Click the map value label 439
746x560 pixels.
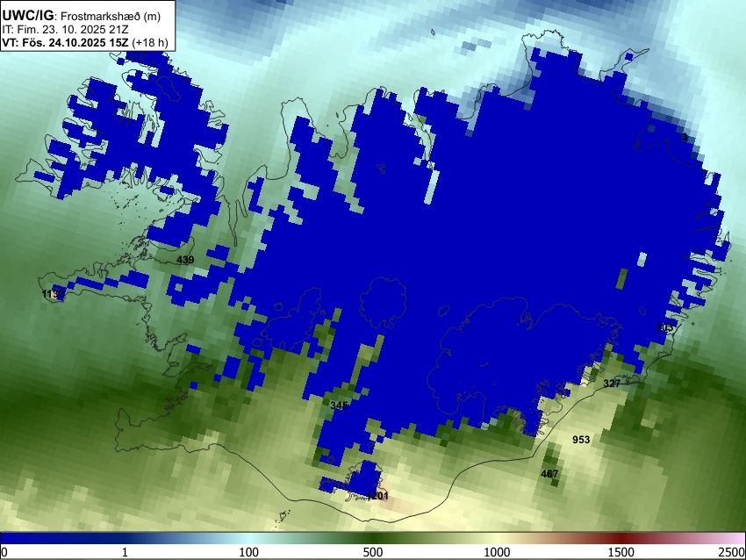(185, 260)
